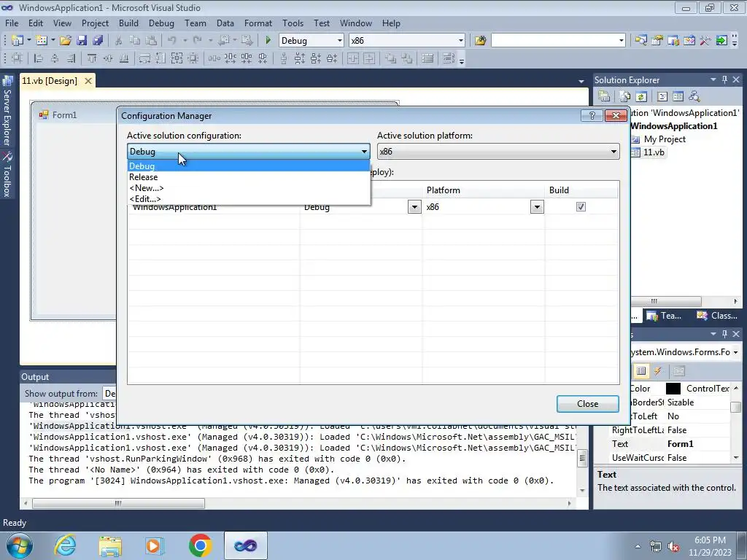
Task: Open Object Browser from main toolbar icon
Action: click(689, 41)
